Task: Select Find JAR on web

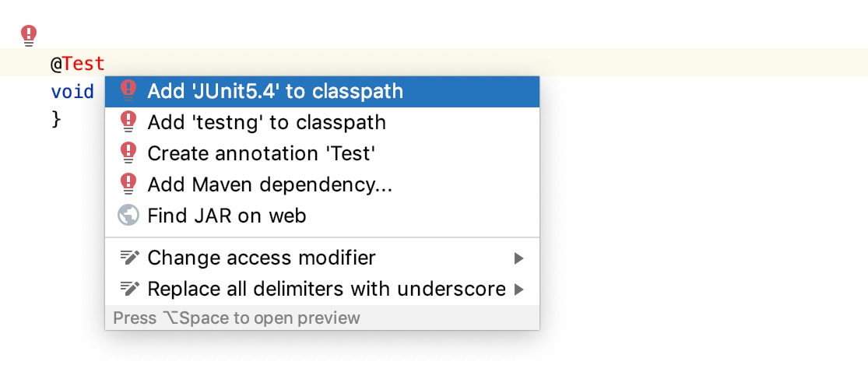Action: [322, 216]
